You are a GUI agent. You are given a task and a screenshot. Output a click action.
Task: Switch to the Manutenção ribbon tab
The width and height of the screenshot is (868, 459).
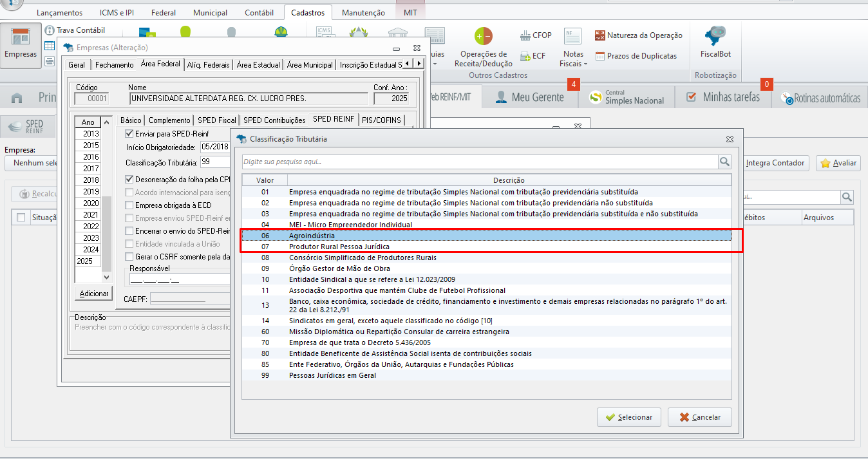point(363,13)
